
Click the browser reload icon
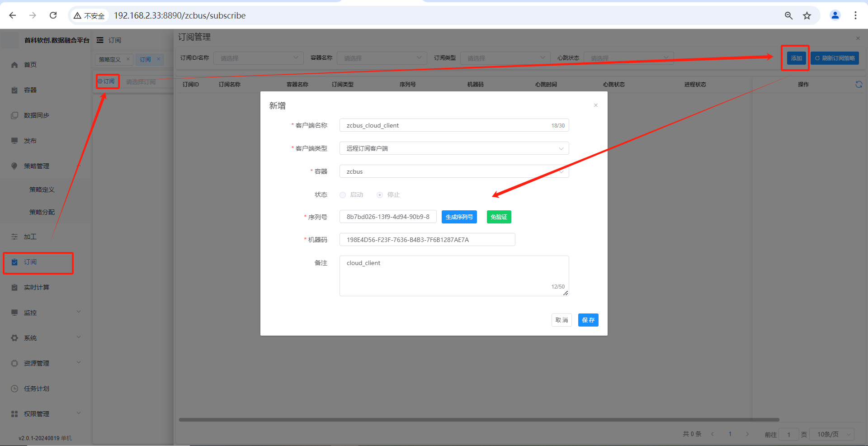click(x=53, y=15)
